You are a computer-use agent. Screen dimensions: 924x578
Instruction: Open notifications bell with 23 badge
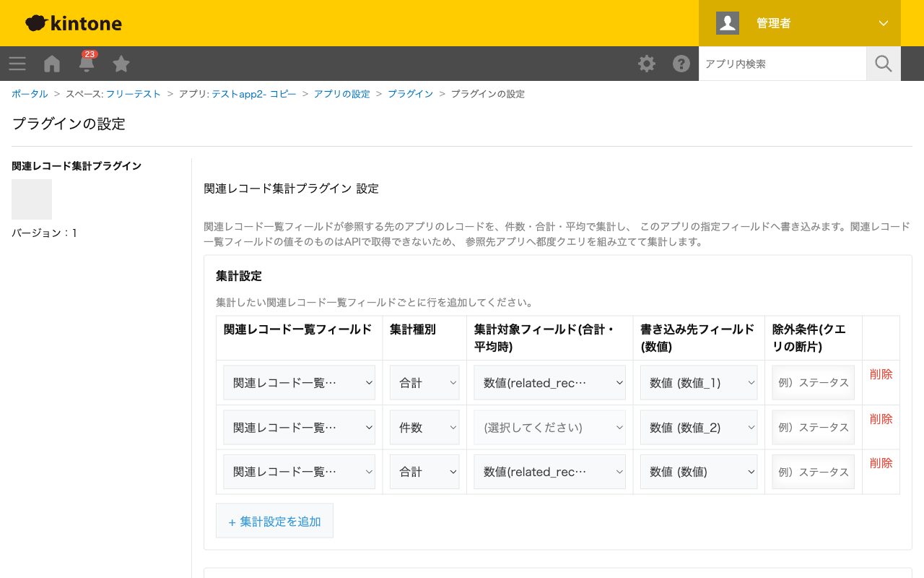tap(87, 62)
